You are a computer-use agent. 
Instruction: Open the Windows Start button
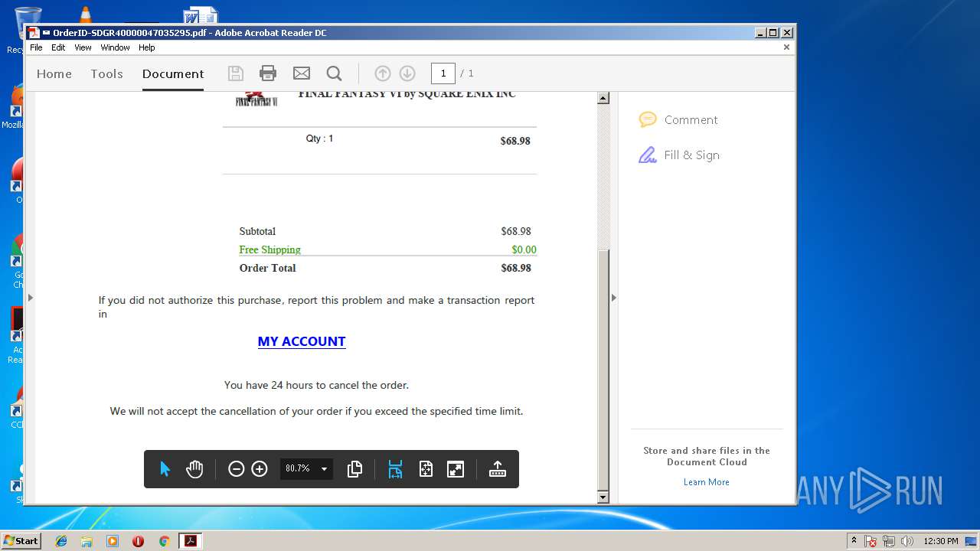[x=21, y=541]
